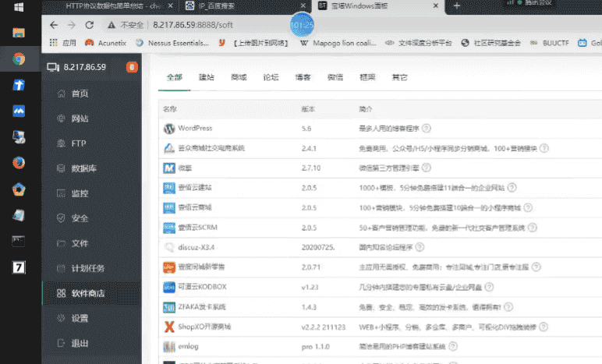Go back in browser history
This screenshot has height=364, width=602.
(54, 25)
